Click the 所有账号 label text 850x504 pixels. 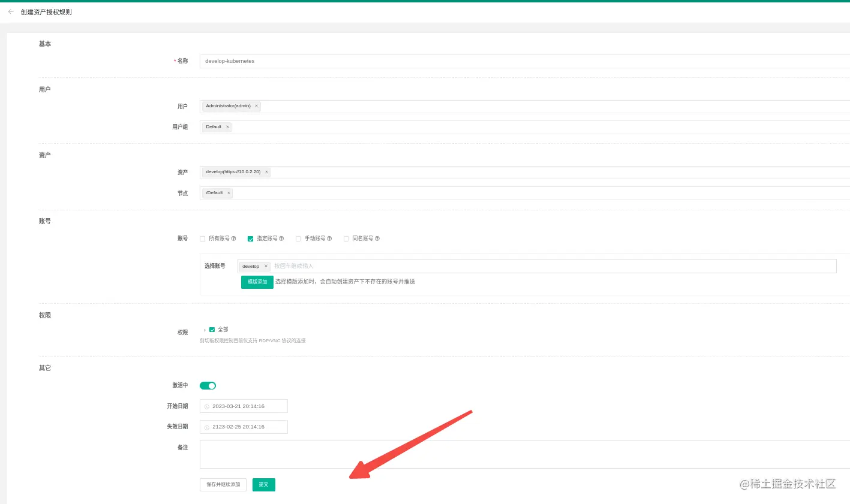coord(219,239)
